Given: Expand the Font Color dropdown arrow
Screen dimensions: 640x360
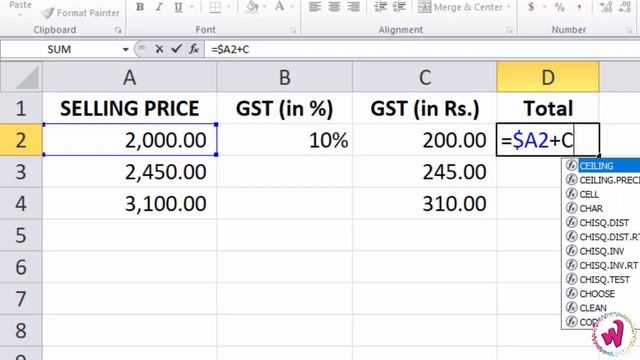Looking at the screenshot, I should click(x=292, y=7).
